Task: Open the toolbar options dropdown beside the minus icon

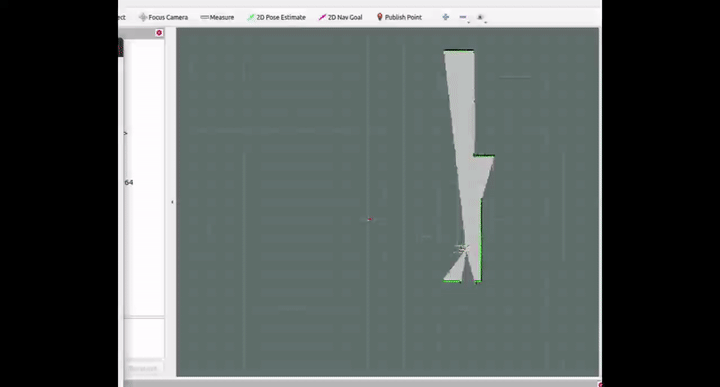Action: 481,17
